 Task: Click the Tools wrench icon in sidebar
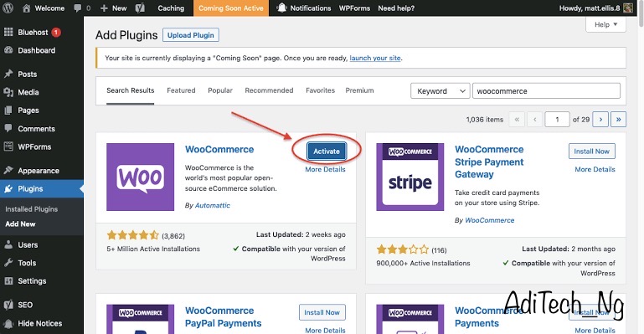point(8,263)
